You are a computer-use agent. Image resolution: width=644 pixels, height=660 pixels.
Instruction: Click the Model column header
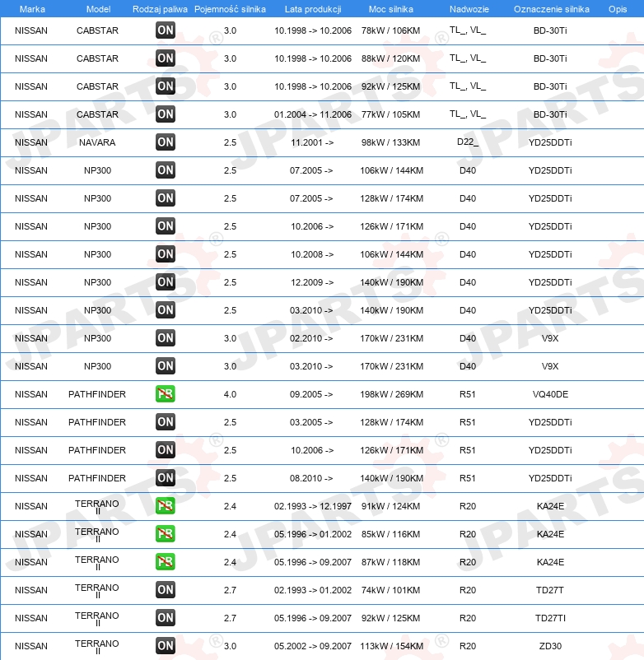pos(98,9)
